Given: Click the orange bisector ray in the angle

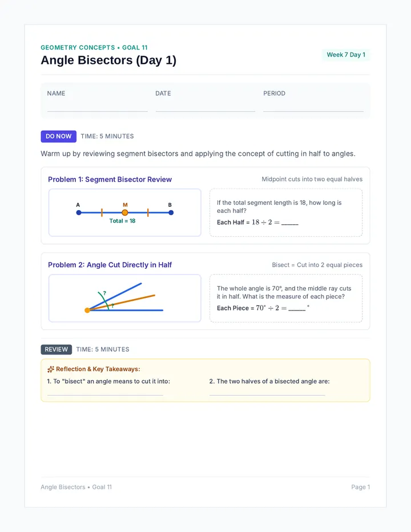Looking at the screenshot, I should click(x=122, y=303).
